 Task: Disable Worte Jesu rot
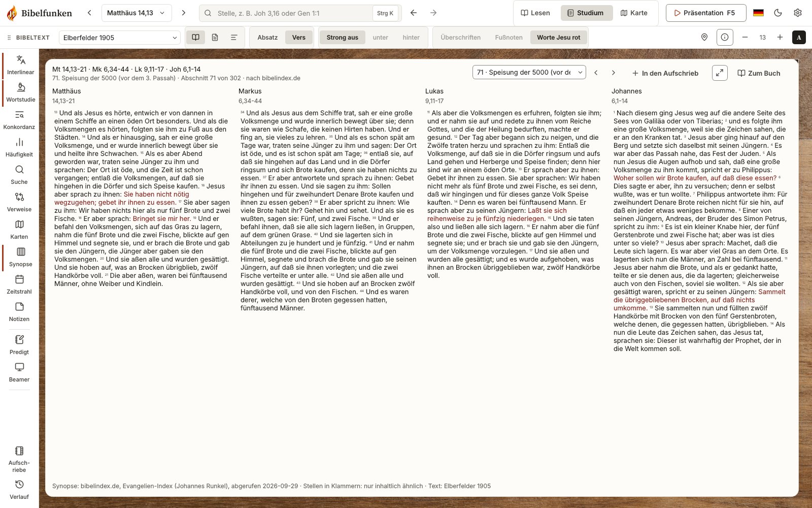(x=559, y=37)
